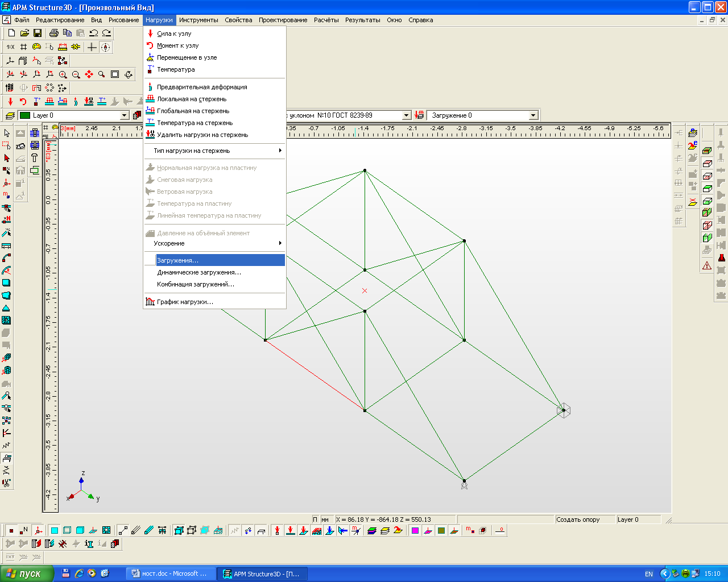Expand the Загружение 0 load case dropdown
This screenshot has height=582, width=728.
click(x=533, y=115)
